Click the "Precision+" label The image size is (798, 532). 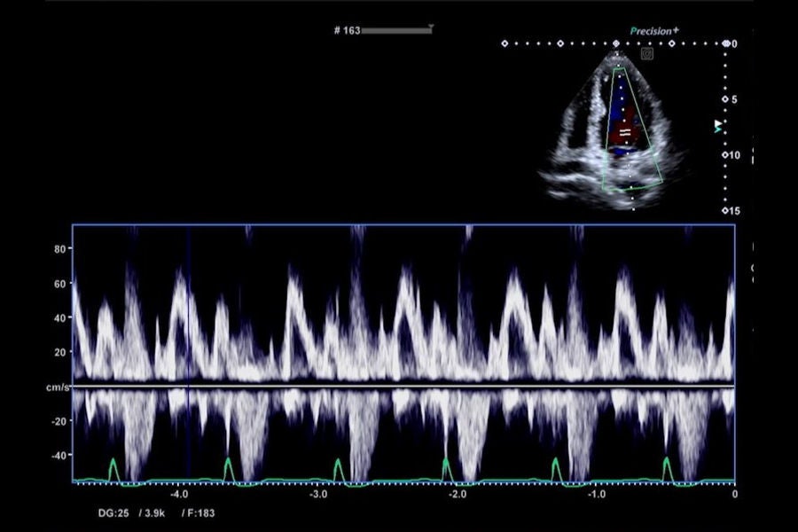(x=654, y=31)
